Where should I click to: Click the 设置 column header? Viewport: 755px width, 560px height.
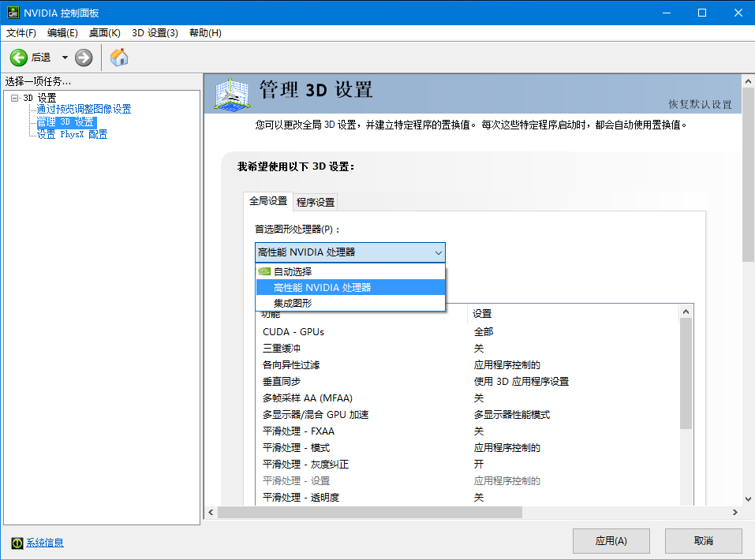[x=573, y=314]
